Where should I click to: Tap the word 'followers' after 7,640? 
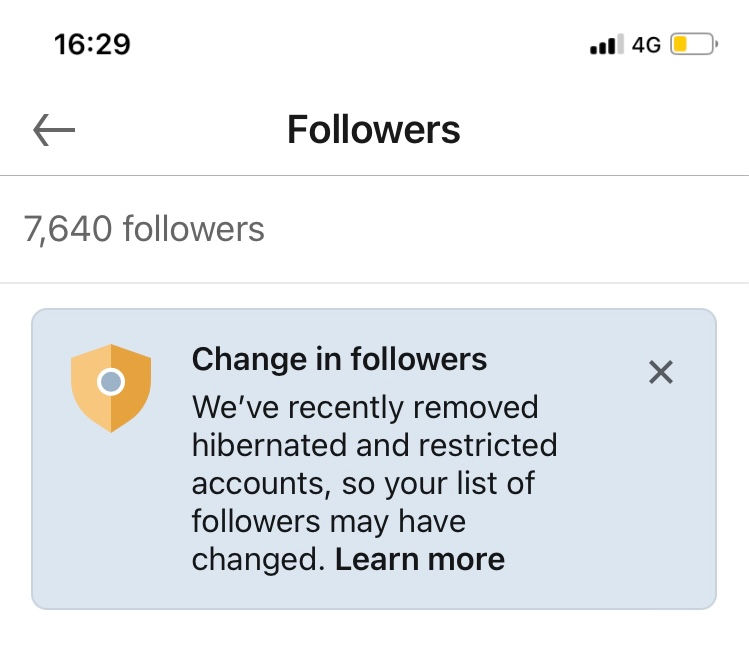193,229
